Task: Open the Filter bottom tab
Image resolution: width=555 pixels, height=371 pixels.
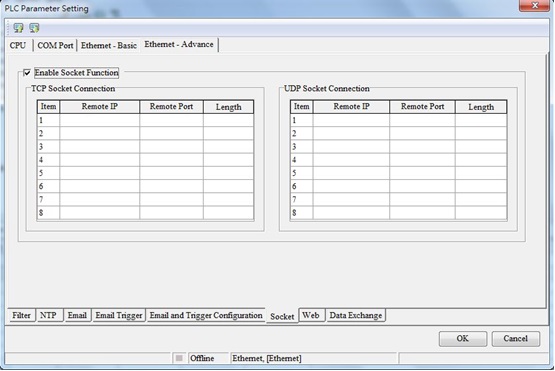Action: pos(21,315)
